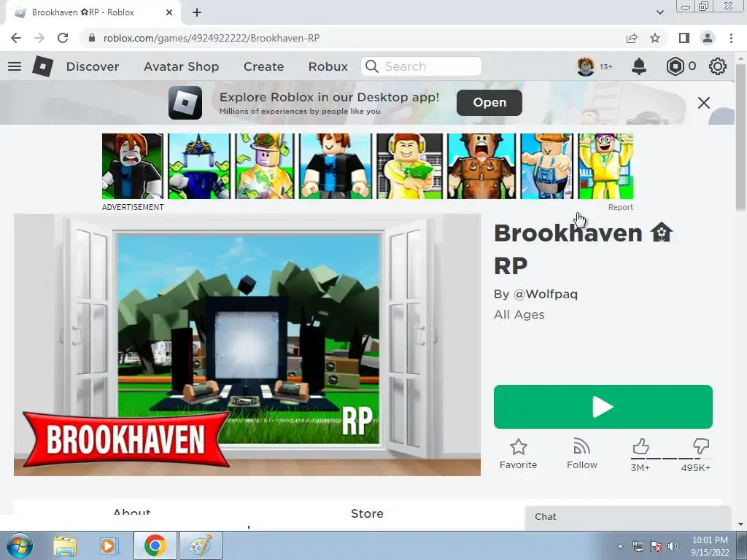Go forward in the browser
Screen dimensions: 747x560
(39, 38)
